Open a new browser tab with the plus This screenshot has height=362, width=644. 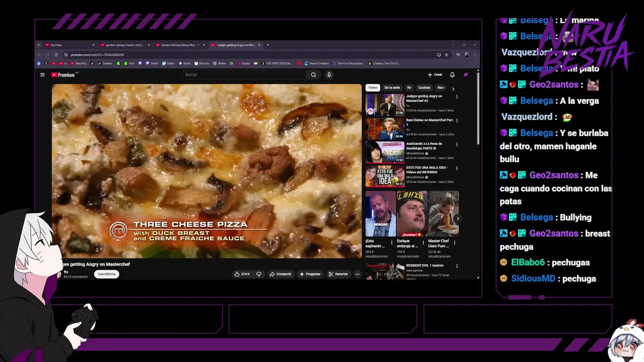[268, 45]
